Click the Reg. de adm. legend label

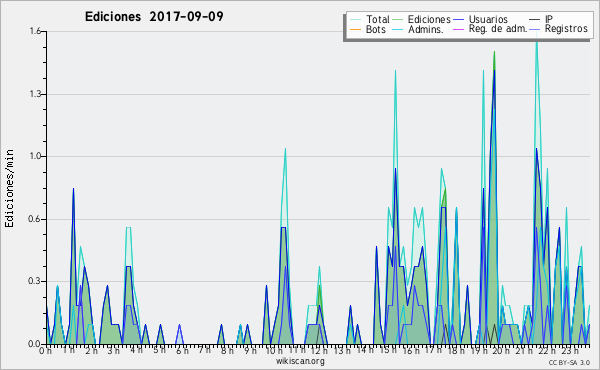(x=498, y=29)
